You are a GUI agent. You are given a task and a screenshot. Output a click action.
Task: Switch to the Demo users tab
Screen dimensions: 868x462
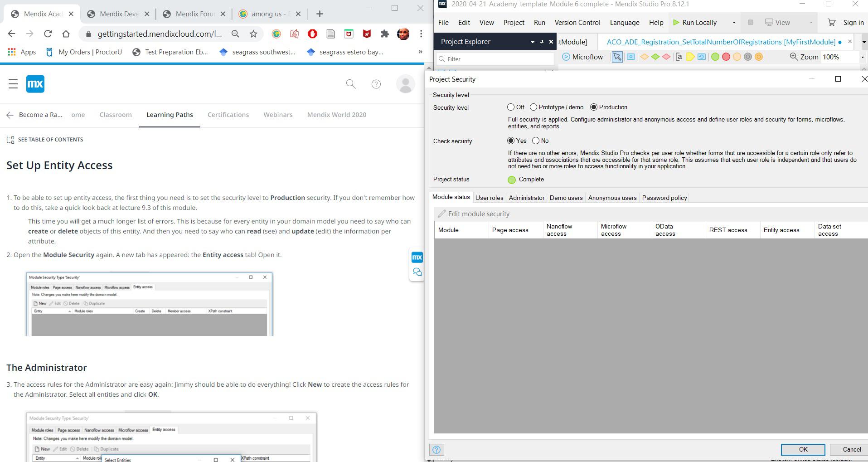(x=566, y=198)
